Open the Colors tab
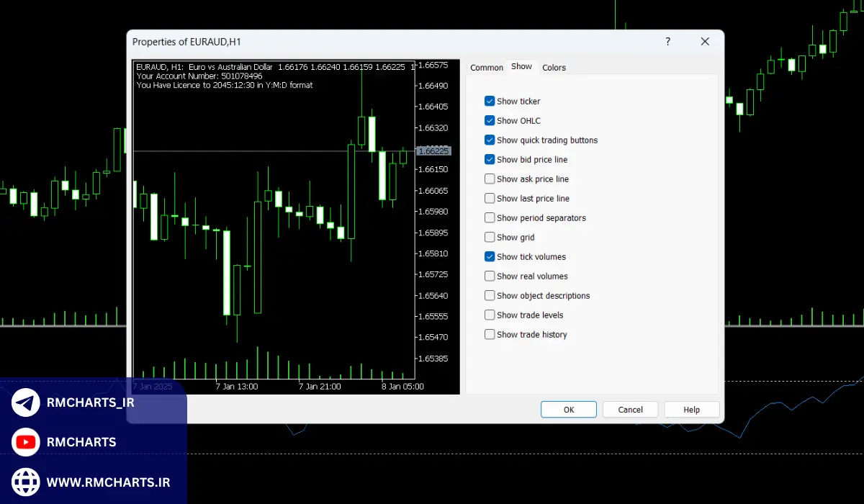The image size is (864, 504). pyautogui.click(x=554, y=68)
